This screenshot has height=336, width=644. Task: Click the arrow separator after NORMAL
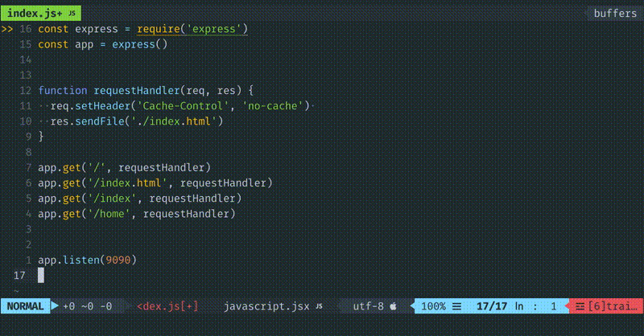click(55, 306)
